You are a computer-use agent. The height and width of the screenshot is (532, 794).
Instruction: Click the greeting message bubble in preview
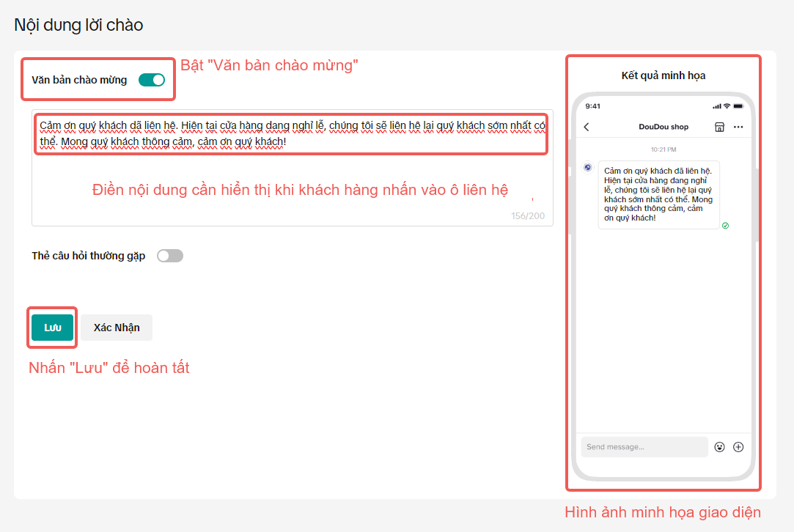pyautogui.click(x=659, y=195)
